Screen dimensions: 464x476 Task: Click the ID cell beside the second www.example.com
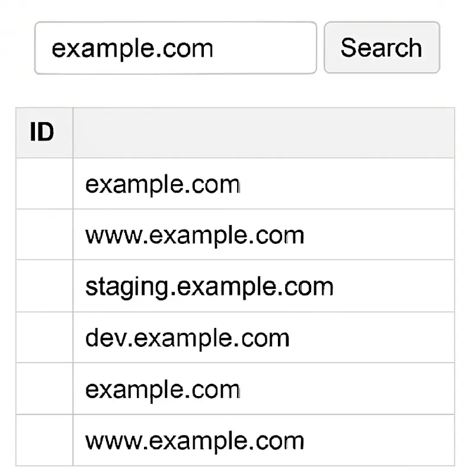(43, 441)
